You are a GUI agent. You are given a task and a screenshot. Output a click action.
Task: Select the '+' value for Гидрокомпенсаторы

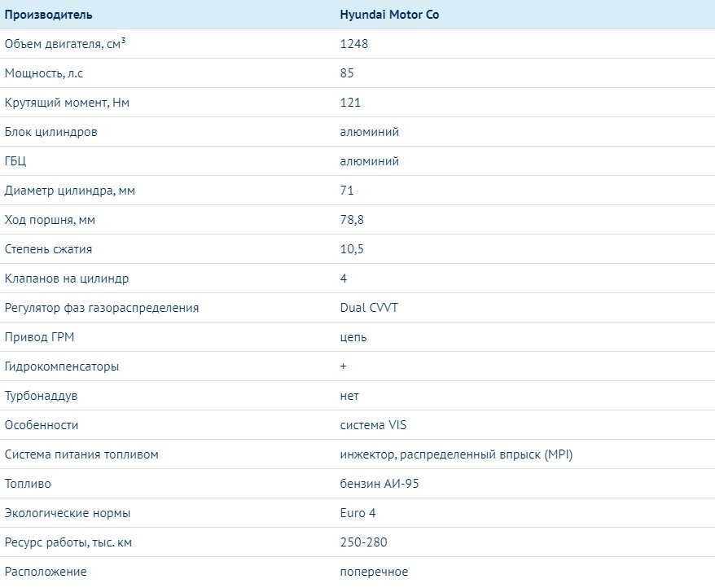point(344,366)
